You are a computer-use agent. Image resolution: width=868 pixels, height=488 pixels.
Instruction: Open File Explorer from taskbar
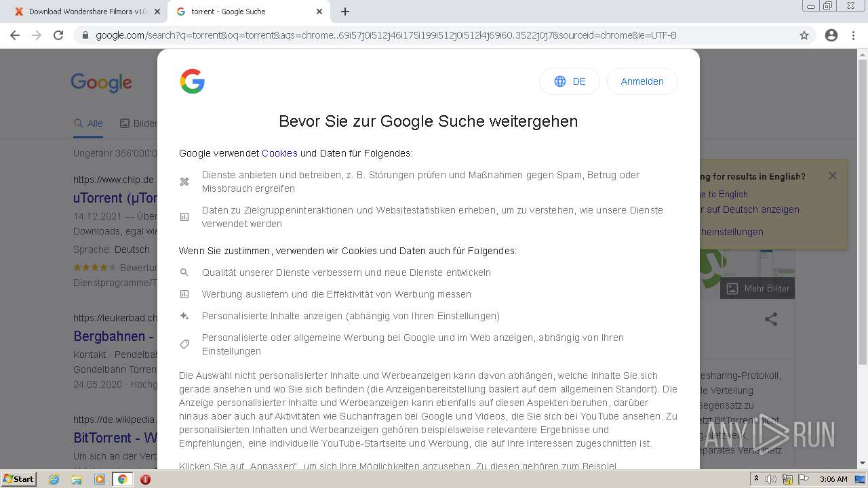coord(77,479)
